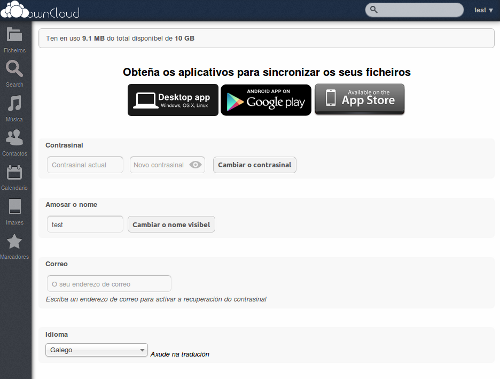Click the top search input box

click(x=414, y=10)
